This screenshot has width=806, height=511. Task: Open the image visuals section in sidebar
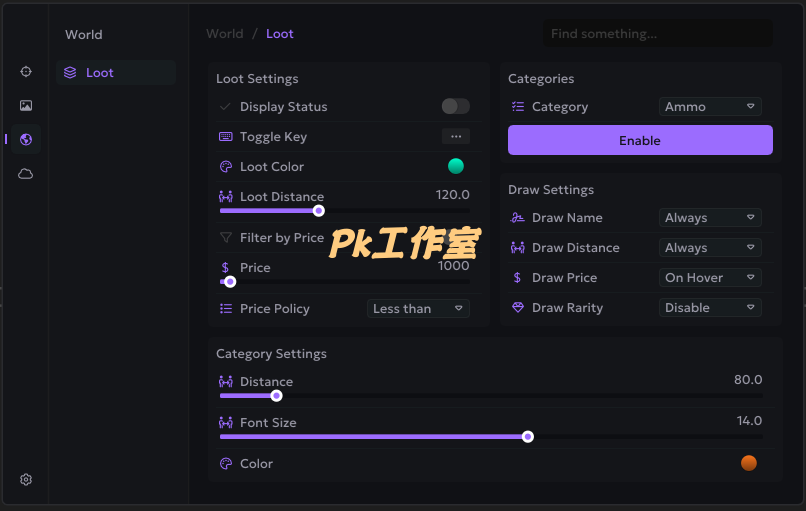click(26, 105)
